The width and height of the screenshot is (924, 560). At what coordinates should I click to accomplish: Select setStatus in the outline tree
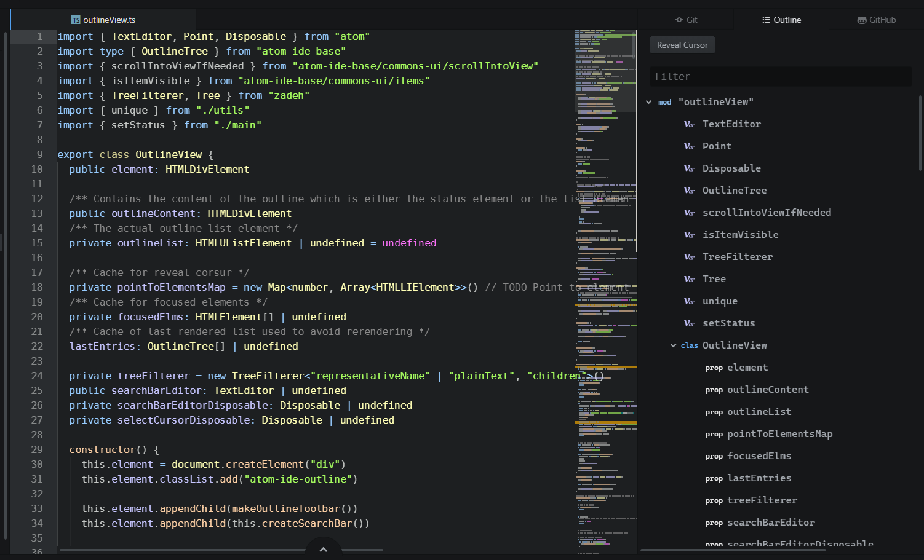click(729, 323)
